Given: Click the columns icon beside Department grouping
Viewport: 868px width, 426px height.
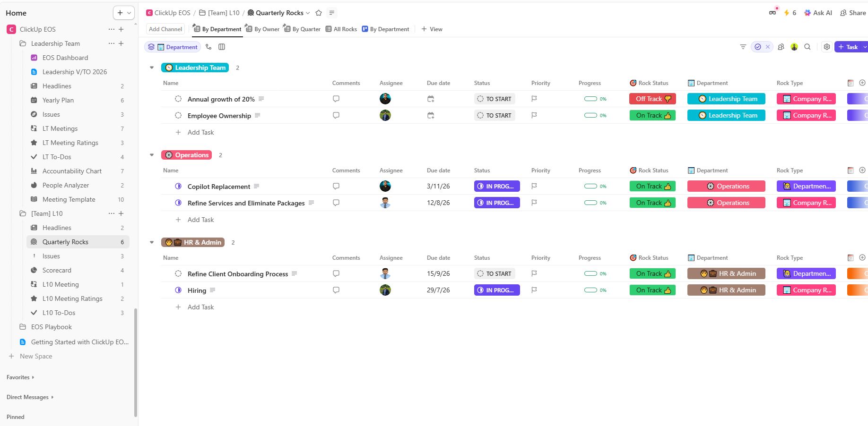Looking at the screenshot, I should [222, 47].
